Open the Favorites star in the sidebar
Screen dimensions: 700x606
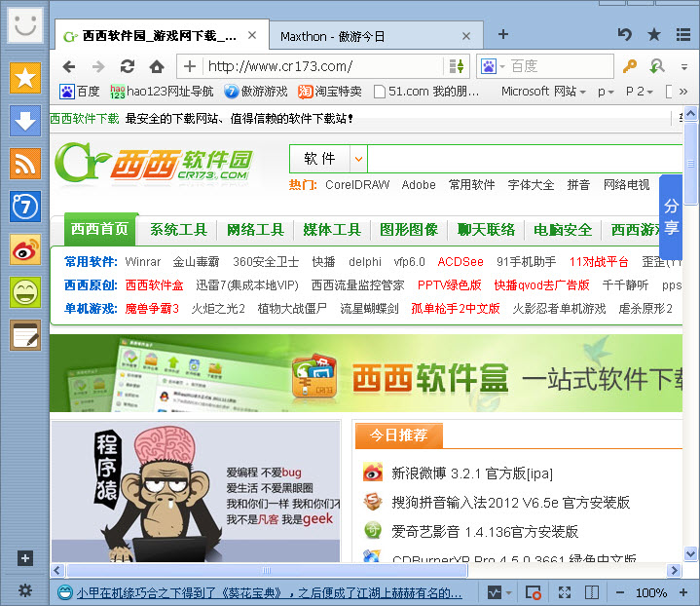point(25,78)
